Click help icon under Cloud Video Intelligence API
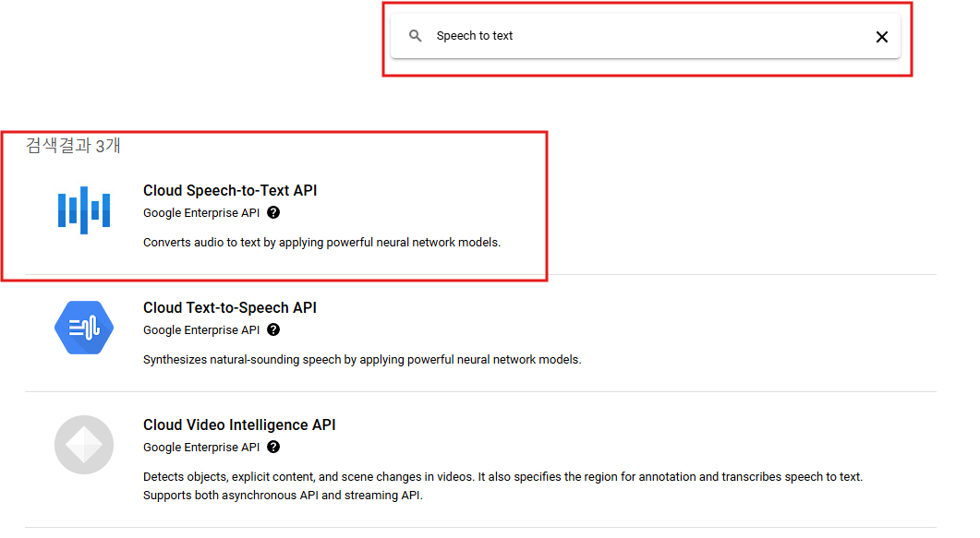980x538 pixels. (273, 447)
